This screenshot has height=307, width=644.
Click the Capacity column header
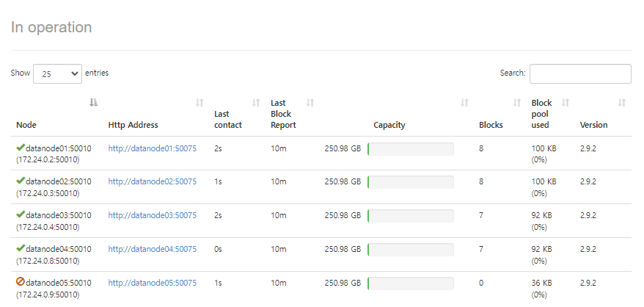click(x=389, y=125)
